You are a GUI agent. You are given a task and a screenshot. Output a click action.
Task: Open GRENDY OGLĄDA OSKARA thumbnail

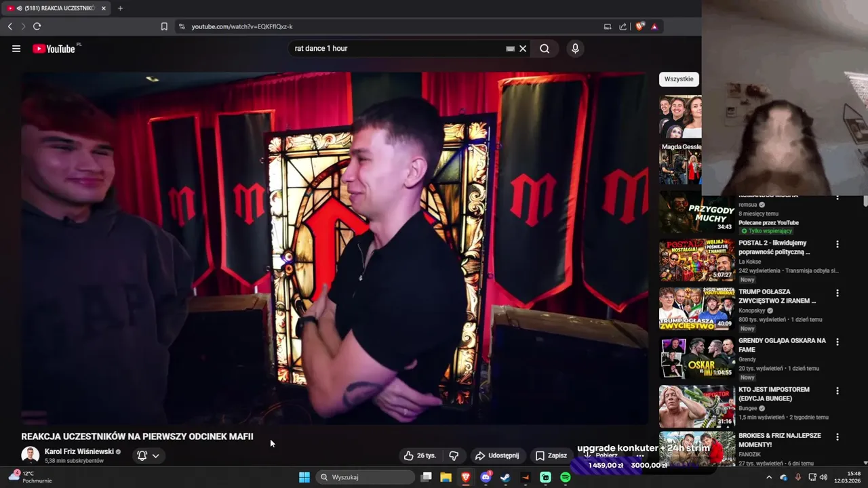[696, 358]
